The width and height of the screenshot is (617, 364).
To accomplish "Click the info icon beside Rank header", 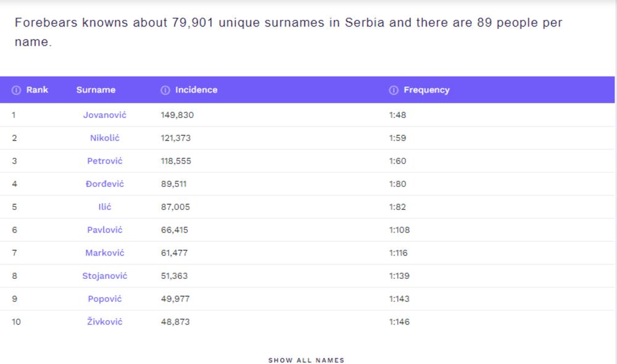I will click(x=16, y=90).
